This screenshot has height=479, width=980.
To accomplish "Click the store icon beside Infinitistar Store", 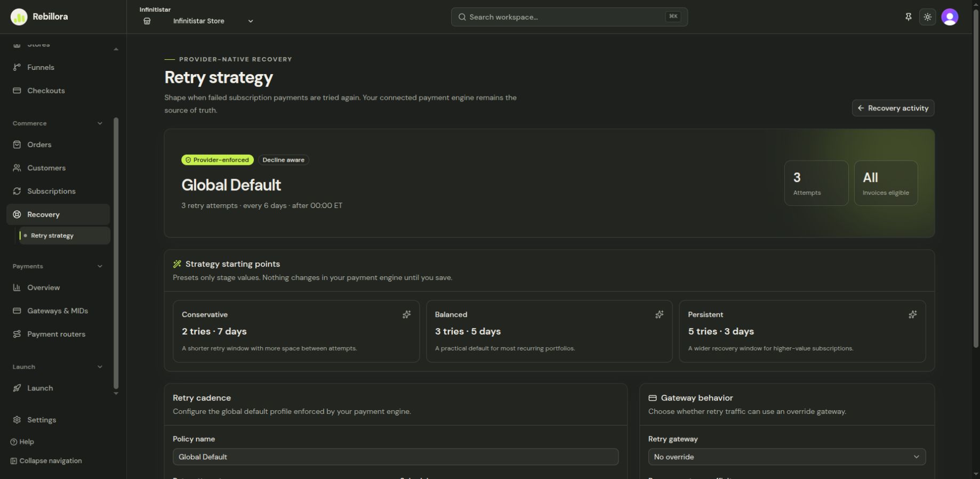I will pos(147,21).
